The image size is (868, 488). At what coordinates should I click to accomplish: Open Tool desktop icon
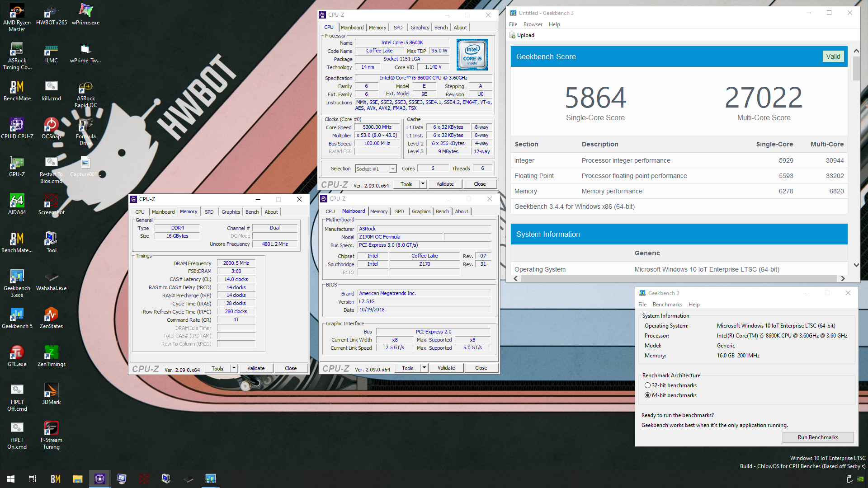pos(52,242)
